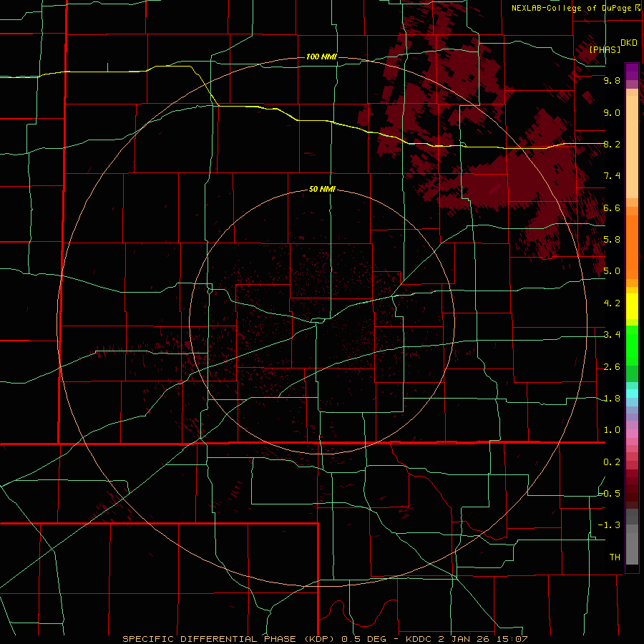This screenshot has width=644, height=644.
Task: Click the 4.2 value on color scale
Action: (x=612, y=303)
